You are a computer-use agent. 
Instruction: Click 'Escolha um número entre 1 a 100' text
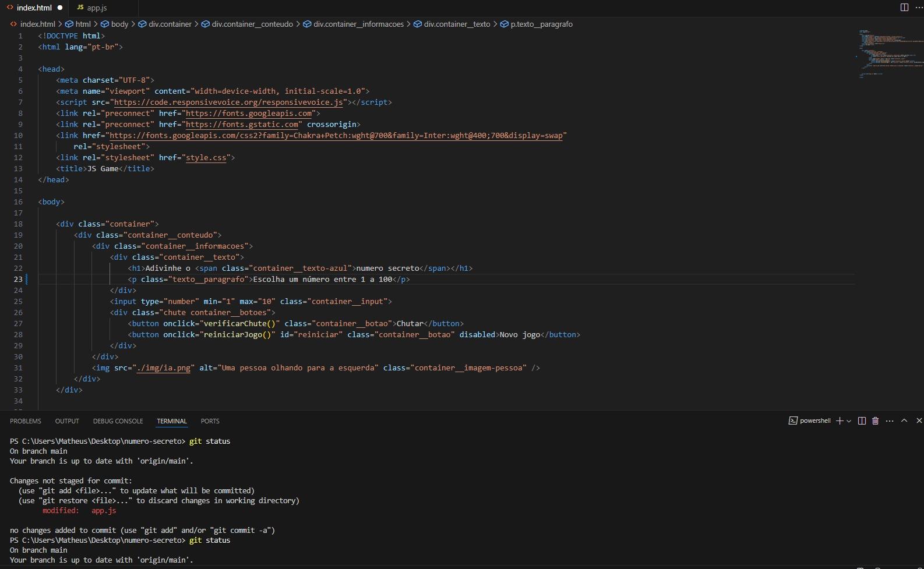click(323, 279)
